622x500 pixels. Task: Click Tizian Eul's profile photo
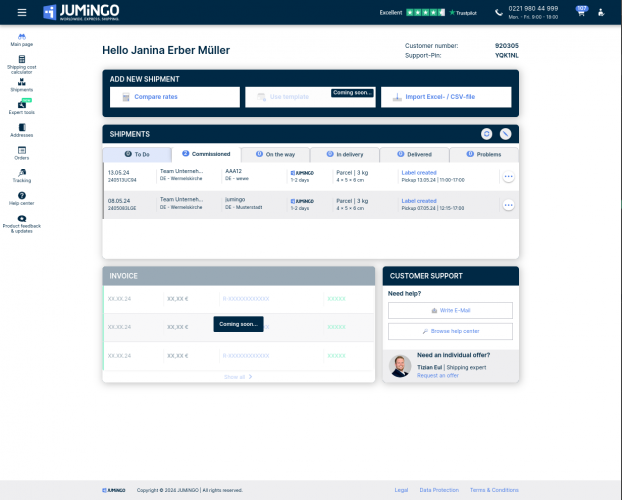pyautogui.click(x=400, y=366)
